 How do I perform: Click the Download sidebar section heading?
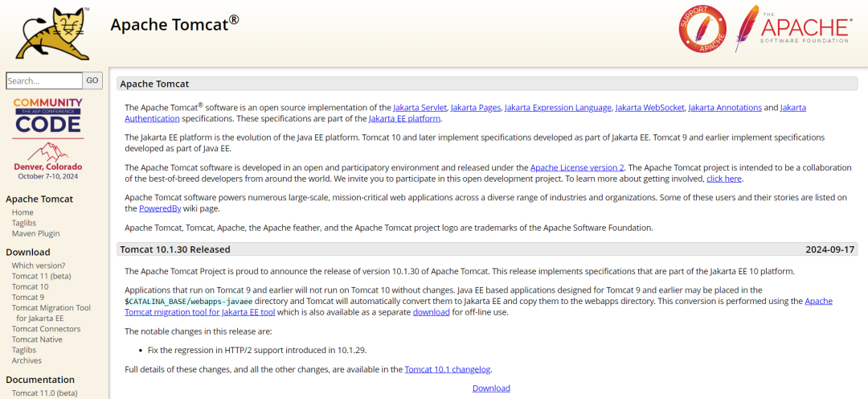pyautogui.click(x=27, y=252)
